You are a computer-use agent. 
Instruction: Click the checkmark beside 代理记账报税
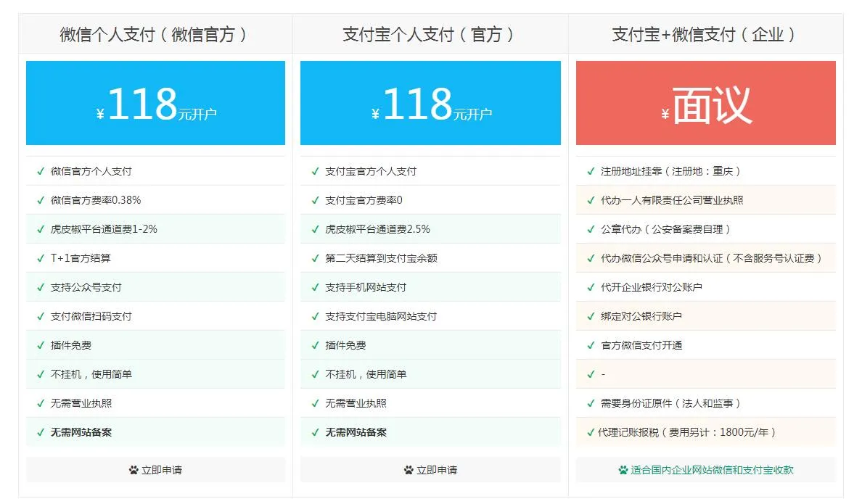[591, 433]
